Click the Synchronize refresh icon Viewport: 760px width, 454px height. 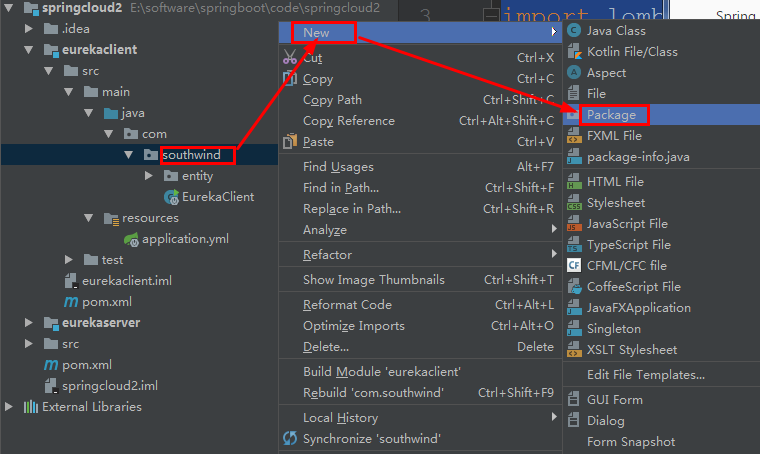[x=290, y=438]
